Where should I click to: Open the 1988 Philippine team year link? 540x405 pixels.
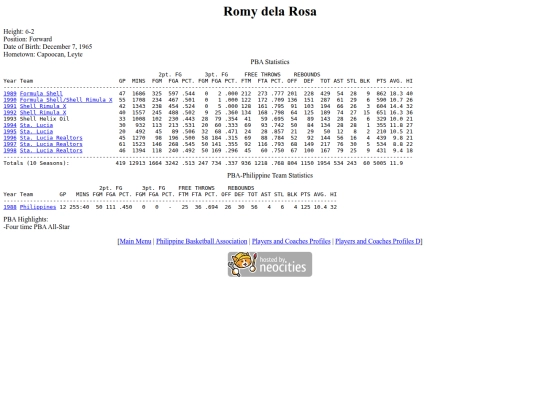pyautogui.click(x=10, y=207)
